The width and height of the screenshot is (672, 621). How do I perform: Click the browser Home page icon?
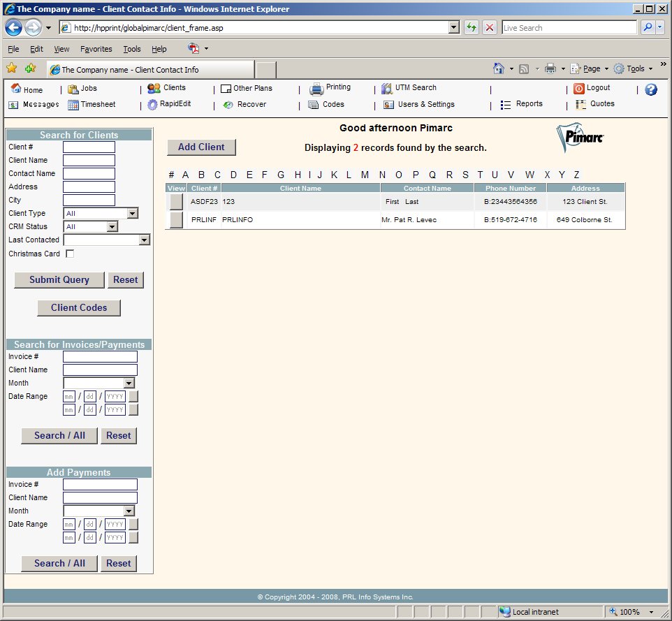pyautogui.click(x=499, y=68)
